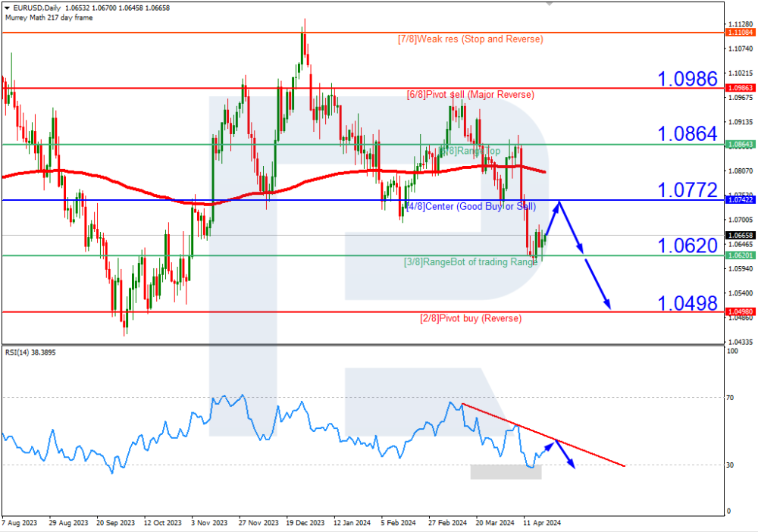The width and height of the screenshot is (758, 532).
Task: Click the 1.11280 price axis tick
Action: [741, 24]
